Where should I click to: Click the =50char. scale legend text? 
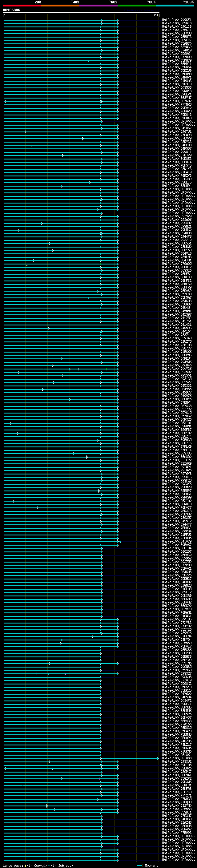coord(151,866)
